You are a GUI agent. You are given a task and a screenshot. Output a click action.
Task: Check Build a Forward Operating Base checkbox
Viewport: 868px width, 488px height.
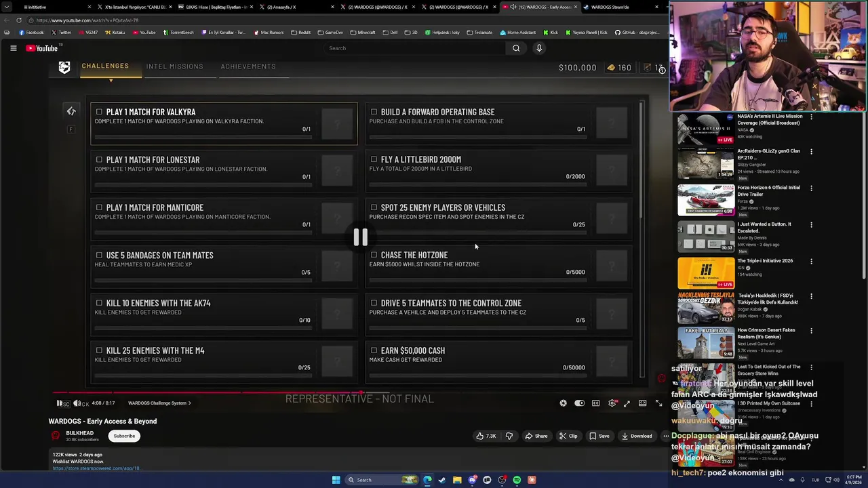(374, 112)
